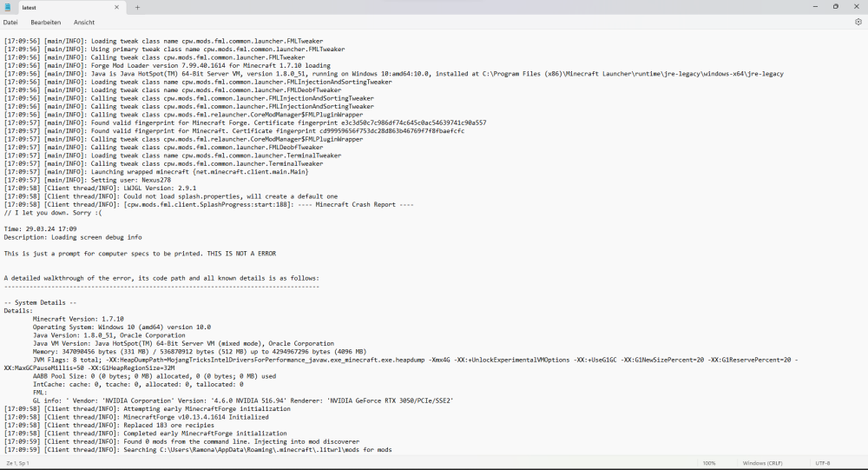Minimize the Notepad window
The height and width of the screenshot is (470, 868).
(x=815, y=7)
